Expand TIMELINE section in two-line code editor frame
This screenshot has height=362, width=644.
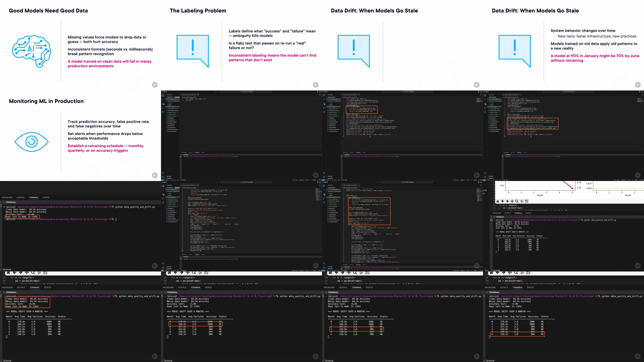pyautogui.click(x=169, y=178)
